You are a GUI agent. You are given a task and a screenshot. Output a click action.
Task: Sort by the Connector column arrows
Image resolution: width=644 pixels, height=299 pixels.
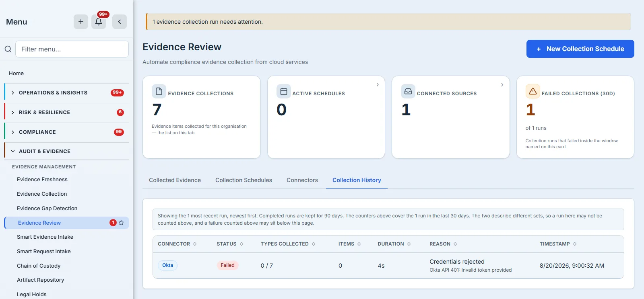coord(195,244)
